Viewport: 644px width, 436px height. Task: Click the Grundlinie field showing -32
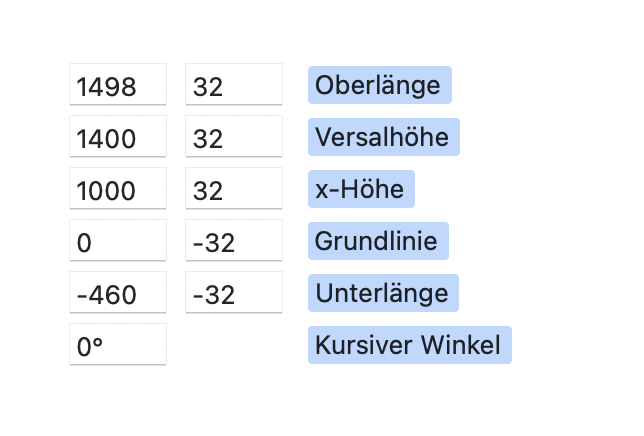click(x=233, y=241)
